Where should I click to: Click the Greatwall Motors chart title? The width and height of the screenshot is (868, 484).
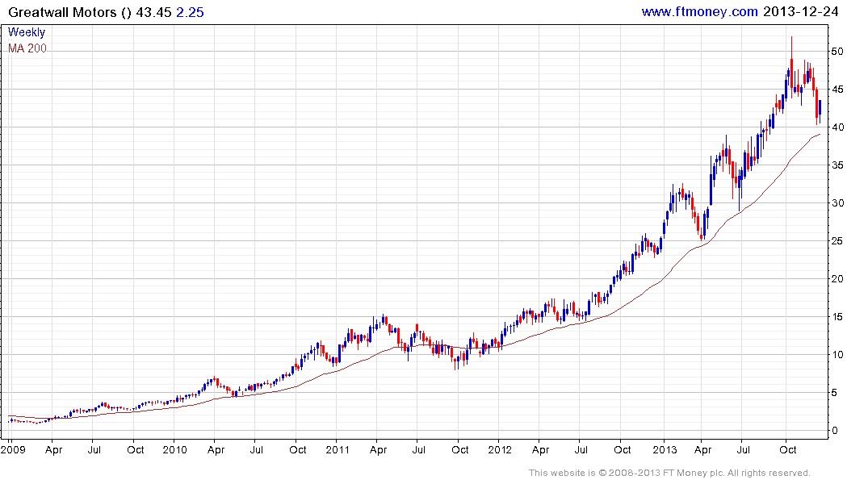(69, 12)
